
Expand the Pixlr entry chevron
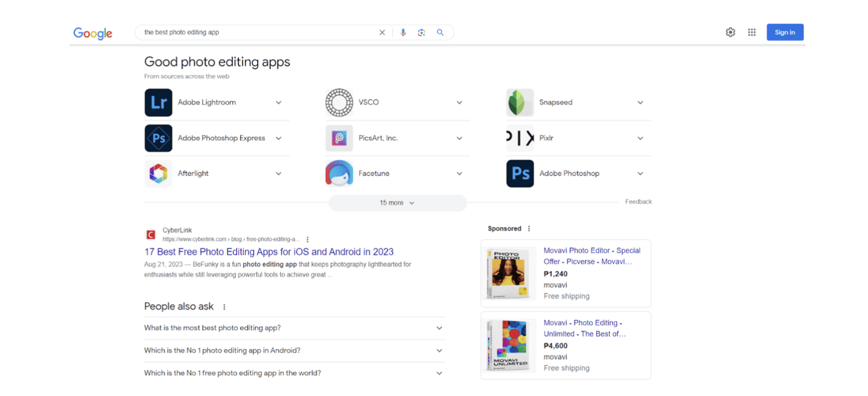click(x=640, y=138)
